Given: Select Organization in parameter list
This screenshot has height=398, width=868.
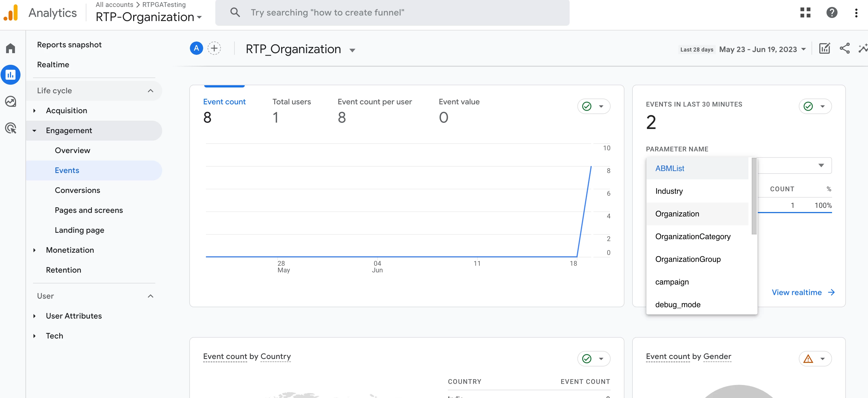Looking at the screenshot, I should pyautogui.click(x=677, y=214).
